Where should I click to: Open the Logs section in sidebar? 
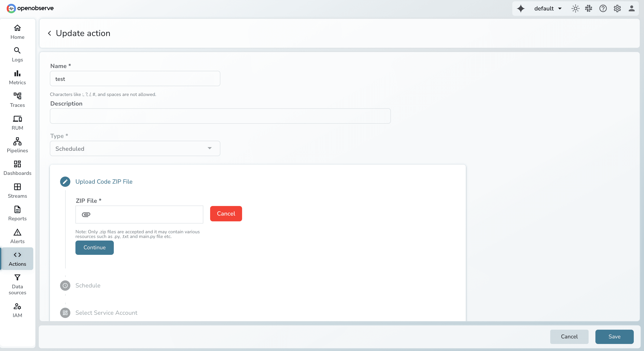[x=17, y=54]
